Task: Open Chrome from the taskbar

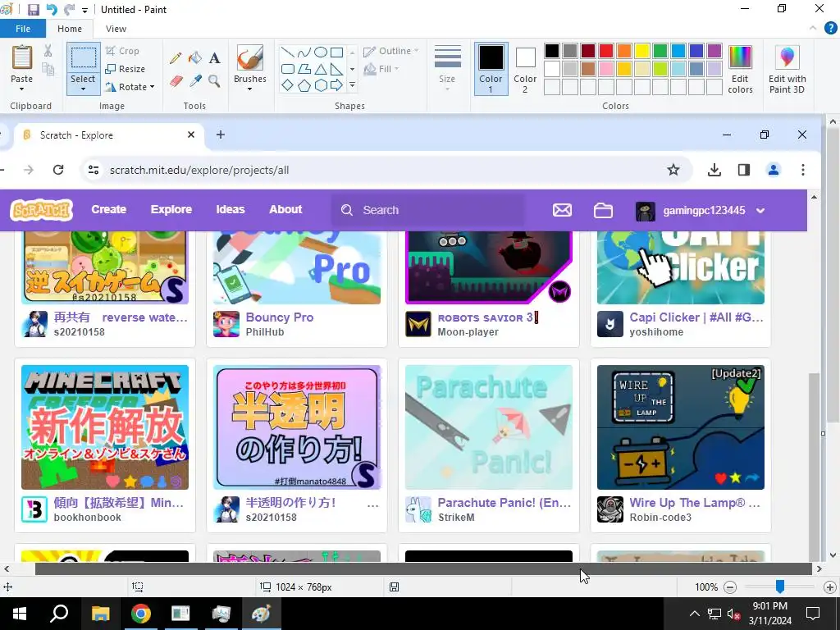Action: pyautogui.click(x=141, y=614)
